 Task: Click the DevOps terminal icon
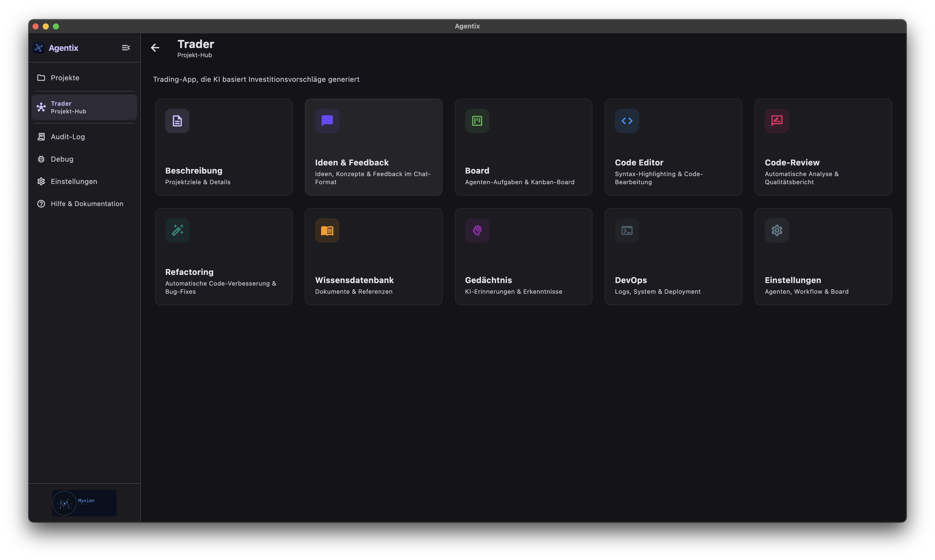tap(627, 230)
